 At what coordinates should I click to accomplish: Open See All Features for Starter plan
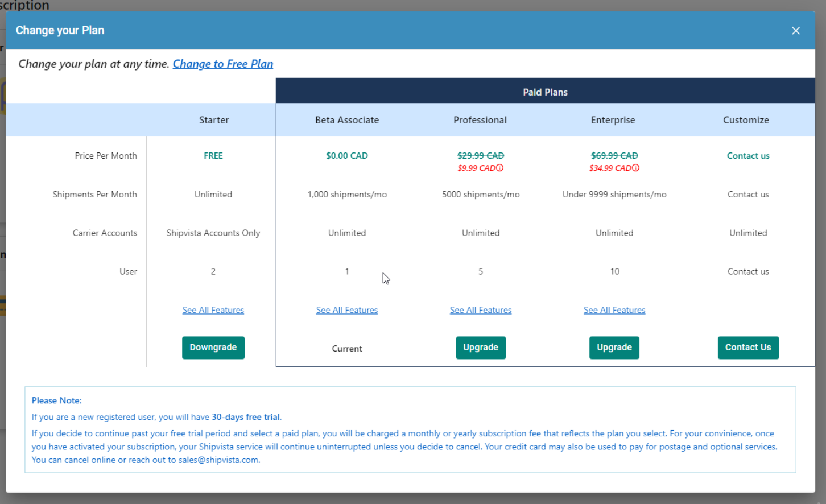[x=213, y=310]
